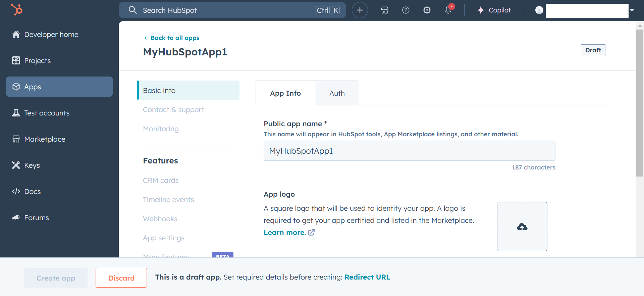The image size is (644, 296).
Task: Click the Create app button
Action: click(x=56, y=278)
